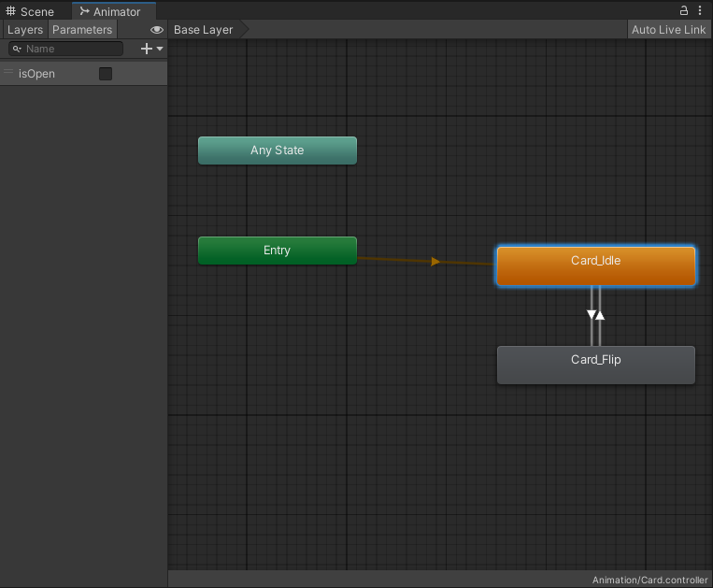This screenshot has width=713, height=588.
Task: Focus the parameter Name search field
Action: click(66, 49)
